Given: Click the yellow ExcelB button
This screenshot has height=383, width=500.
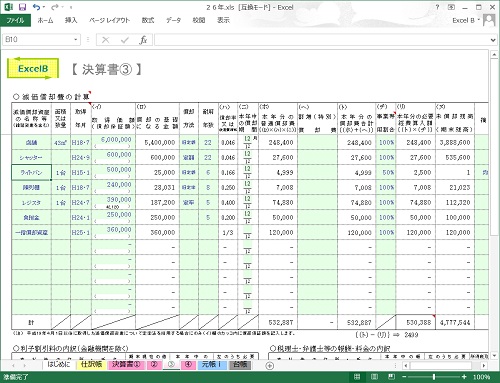Looking at the screenshot, I should pos(33,69).
